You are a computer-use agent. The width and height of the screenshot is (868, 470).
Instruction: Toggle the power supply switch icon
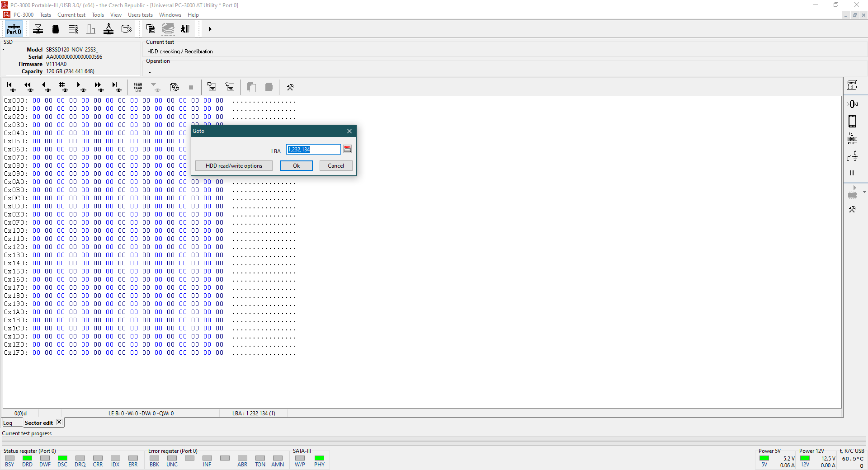[852, 156]
